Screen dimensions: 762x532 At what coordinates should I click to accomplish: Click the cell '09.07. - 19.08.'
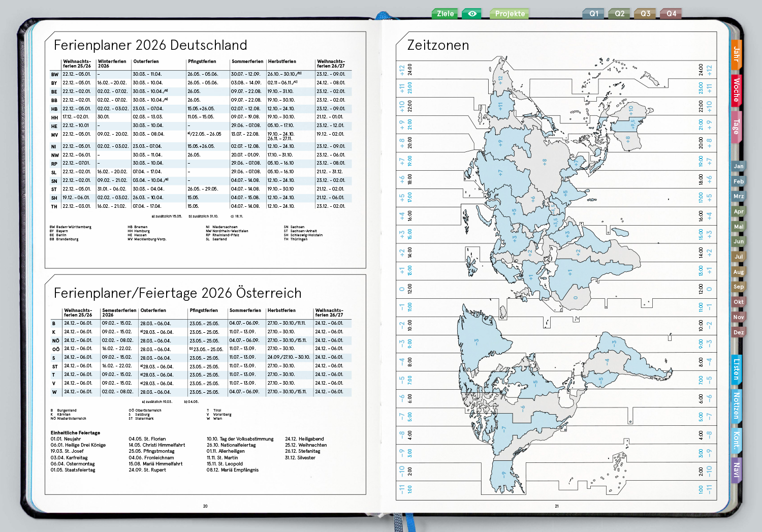pyautogui.click(x=245, y=117)
